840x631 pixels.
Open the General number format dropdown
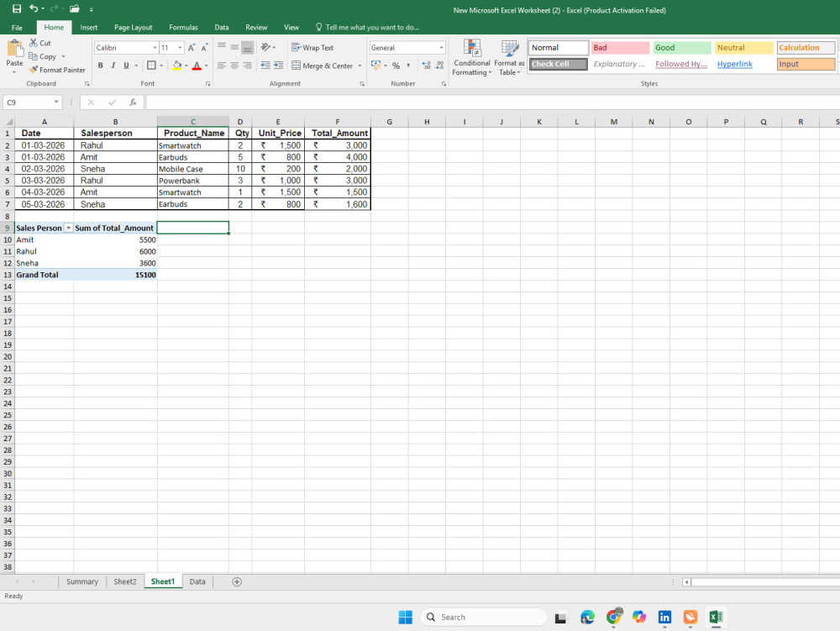pyautogui.click(x=442, y=48)
